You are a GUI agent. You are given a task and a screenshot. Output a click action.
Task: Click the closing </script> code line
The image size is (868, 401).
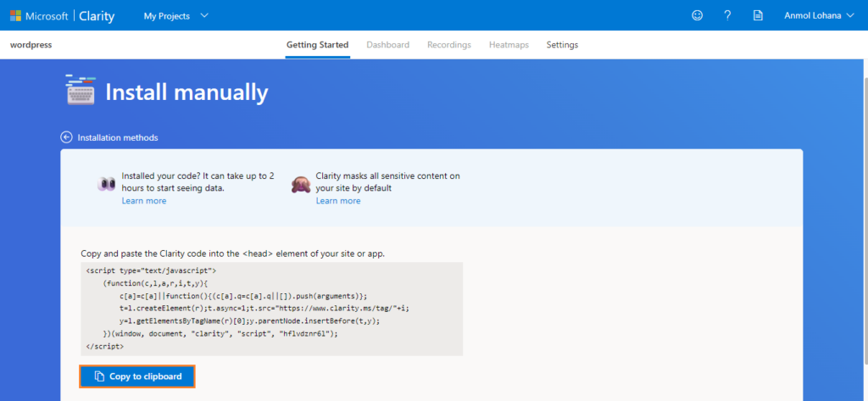coord(105,346)
